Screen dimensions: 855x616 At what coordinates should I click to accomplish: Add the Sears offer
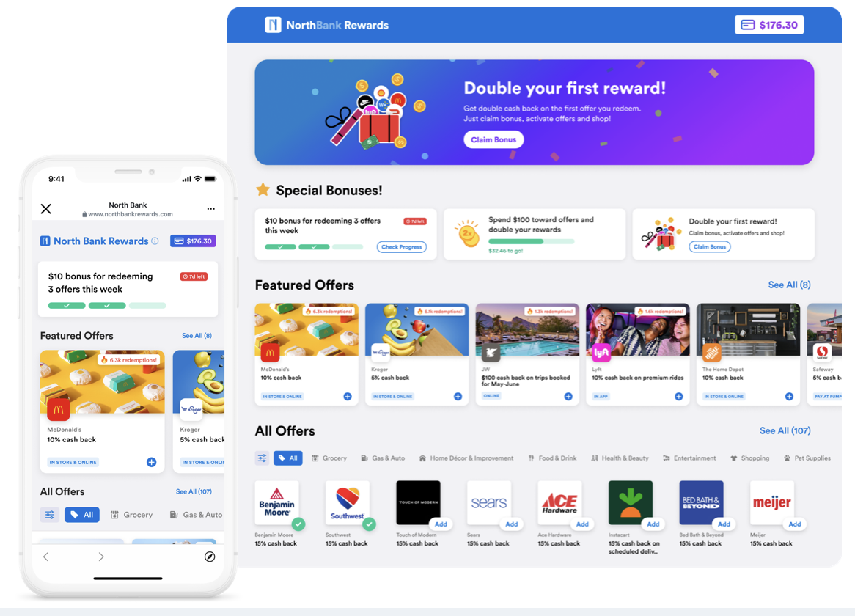click(512, 524)
